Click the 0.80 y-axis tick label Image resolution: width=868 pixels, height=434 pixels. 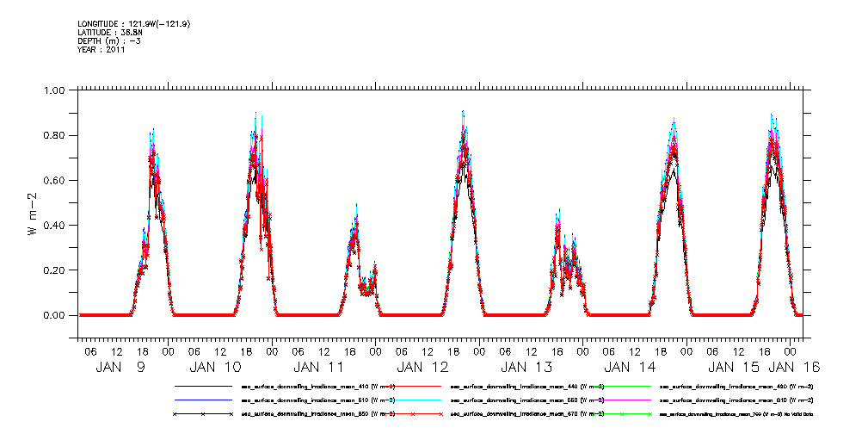55,135
